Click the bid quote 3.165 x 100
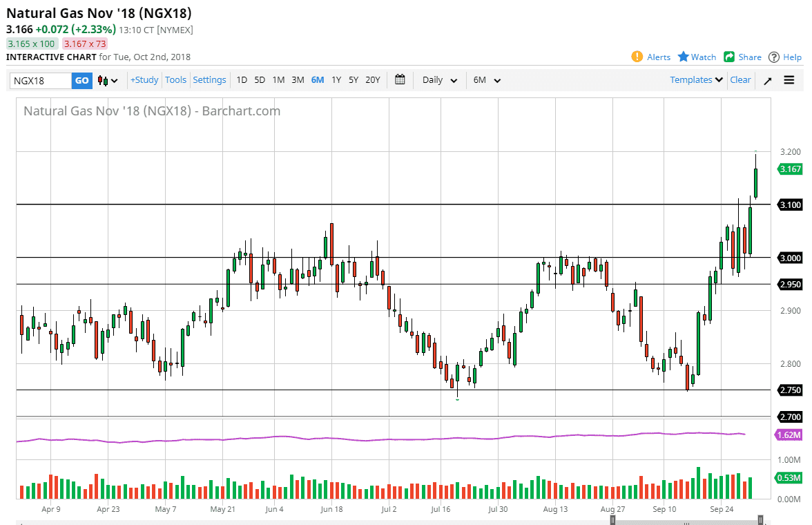Image resolution: width=812 pixels, height=525 pixels. (x=32, y=44)
